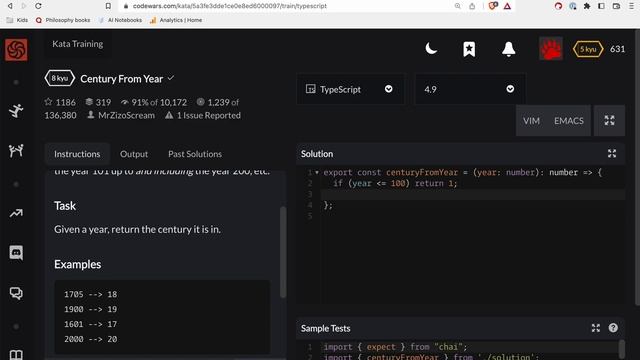This screenshot has width=640, height=360.
Task: Click the instructions panel scrollbar
Action: tap(283, 252)
